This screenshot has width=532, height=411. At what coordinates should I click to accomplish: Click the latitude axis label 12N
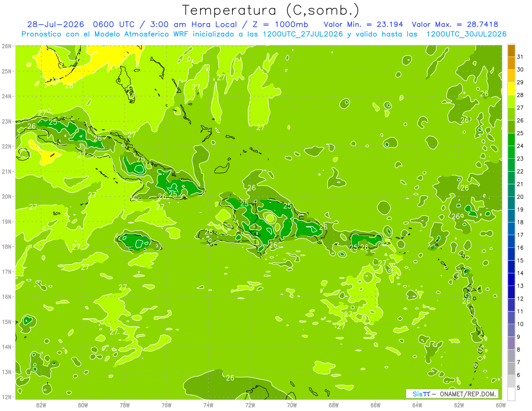tap(6, 397)
